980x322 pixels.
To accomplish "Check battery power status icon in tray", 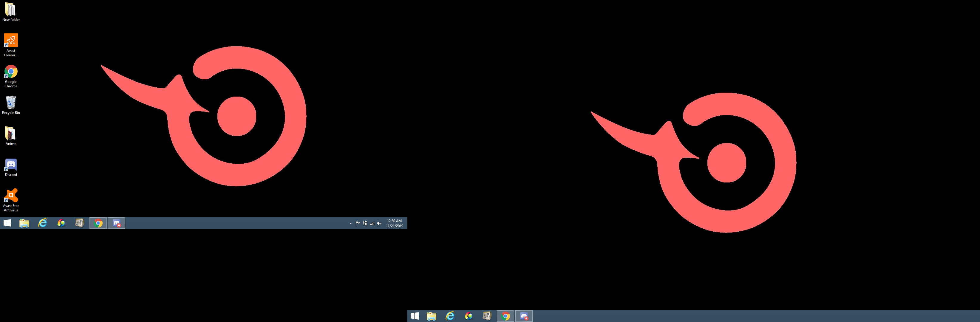I will 365,224.
